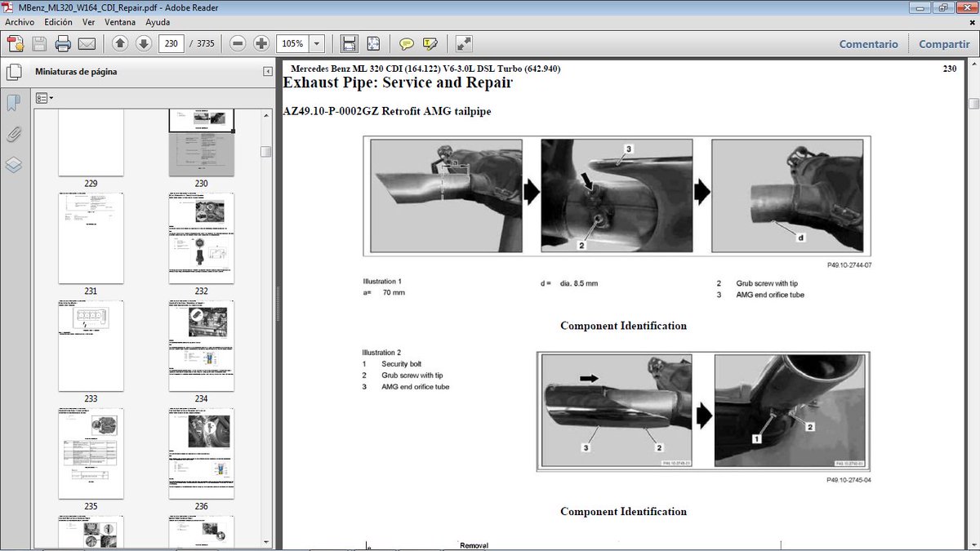Viewport: 980px width, 551px height.
Task: Click image reference P49.10-2745-04
Action: click(x=849, y=481)
